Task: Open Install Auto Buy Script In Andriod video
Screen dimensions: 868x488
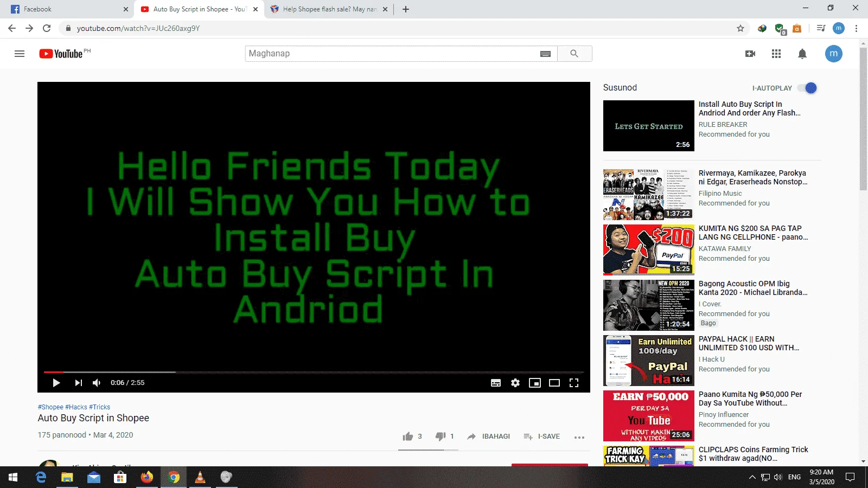Action: 749,108
